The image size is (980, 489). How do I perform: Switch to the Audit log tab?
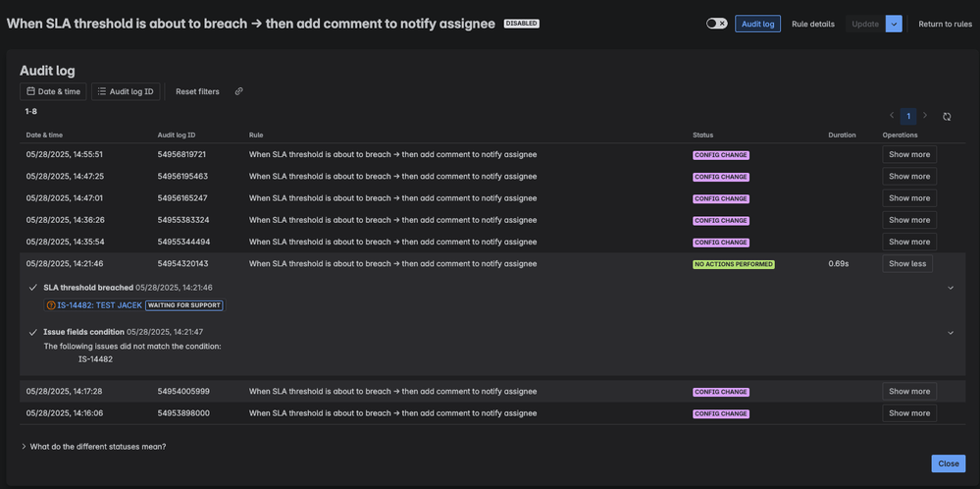click(758, 24)
